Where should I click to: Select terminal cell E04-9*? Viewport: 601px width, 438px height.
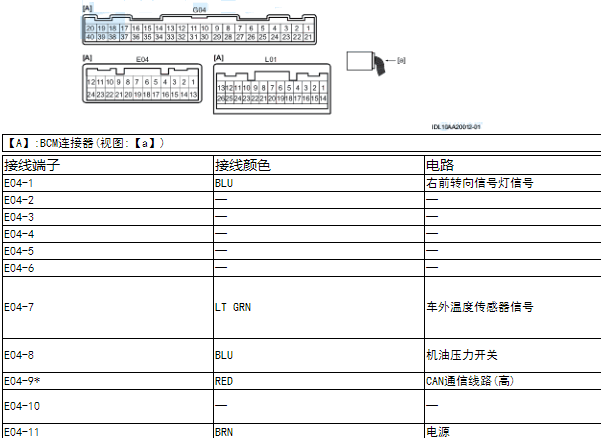pos(108,381)
